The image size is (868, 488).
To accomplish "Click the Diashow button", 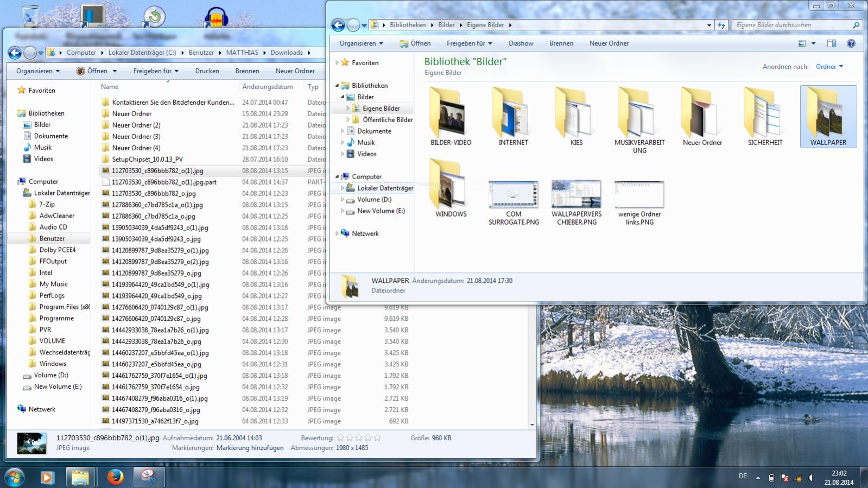I will [x=521, y=43].
